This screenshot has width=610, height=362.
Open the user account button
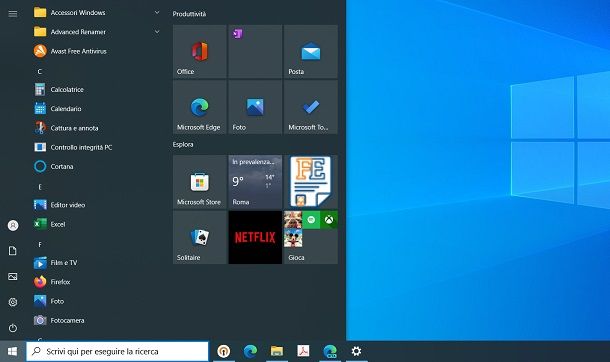(13, 225)
